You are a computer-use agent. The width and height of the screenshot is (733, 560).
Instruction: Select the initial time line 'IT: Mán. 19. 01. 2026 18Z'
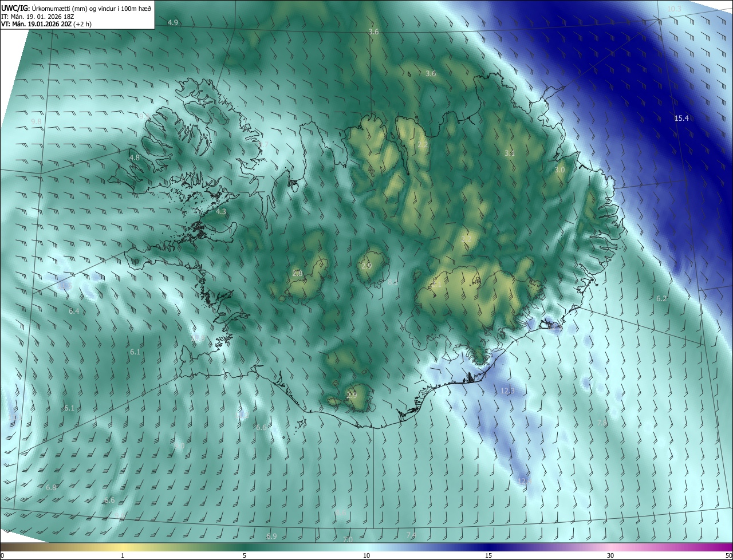pos(37,17)
